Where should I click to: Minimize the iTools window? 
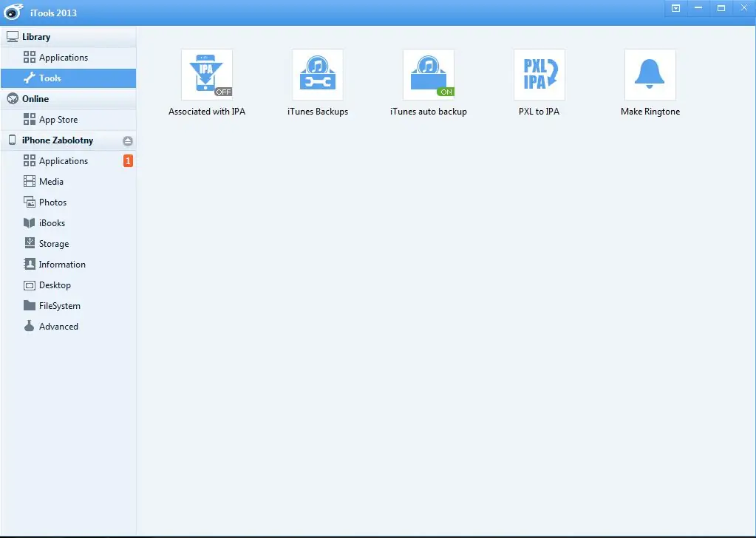point(698,8)
